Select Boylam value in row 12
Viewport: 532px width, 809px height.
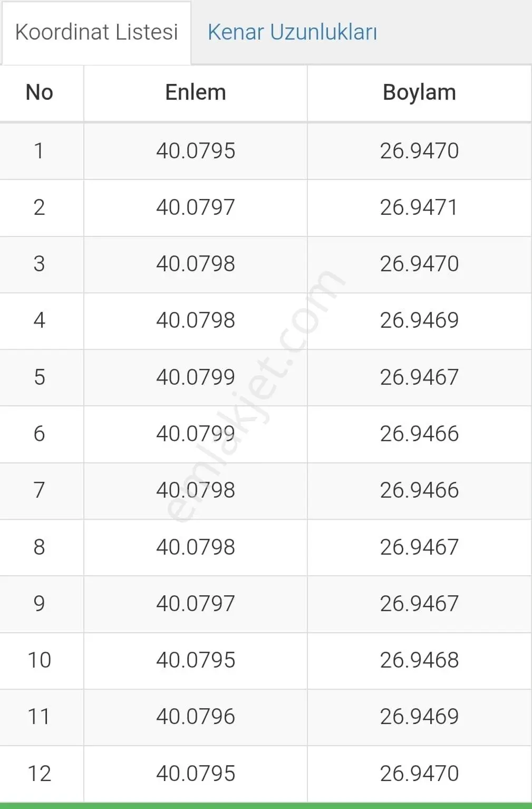419,774
